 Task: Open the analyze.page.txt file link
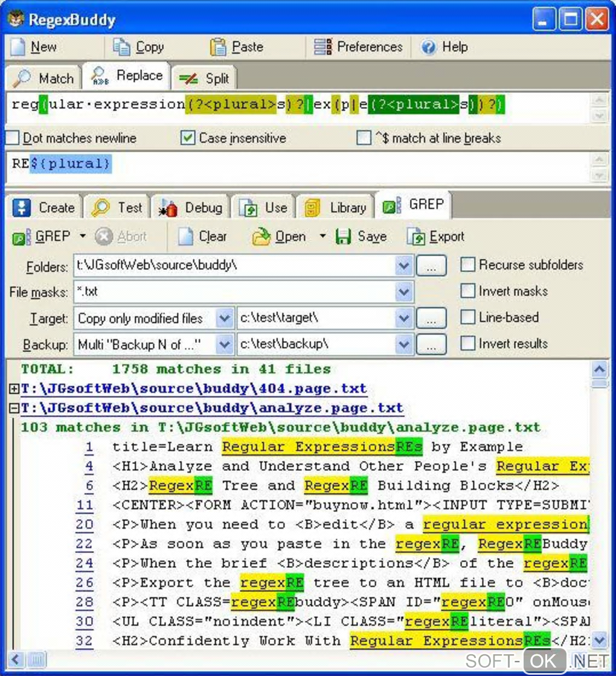pyautogui.click(x=212, y=408)
